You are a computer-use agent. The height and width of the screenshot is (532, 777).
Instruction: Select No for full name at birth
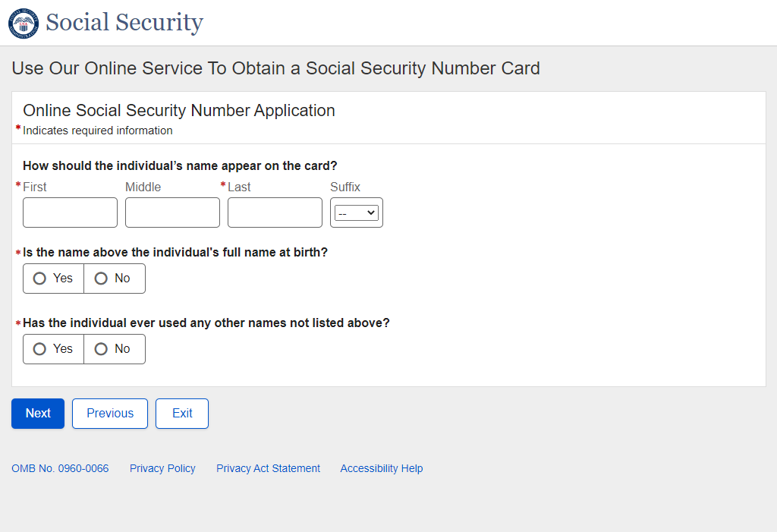click(101, 279)
